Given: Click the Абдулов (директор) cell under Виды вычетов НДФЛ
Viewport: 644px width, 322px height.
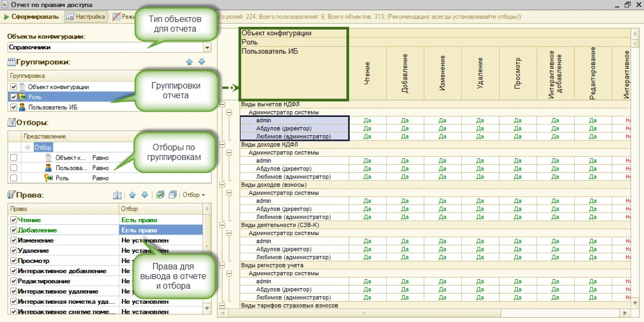Looking at the screenshot, I should (x=284, y=128).
